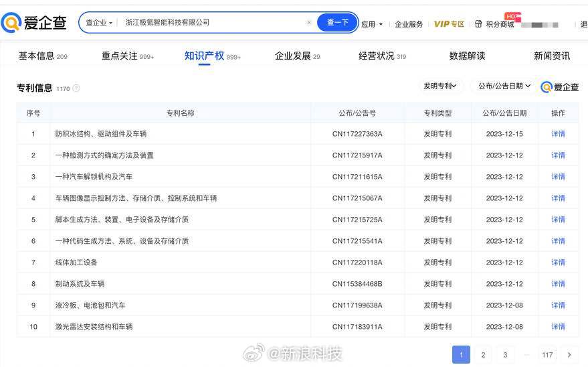
Task: Click patent name 一种汽车解锁机构及汽车
Action: tap(94, 177)
